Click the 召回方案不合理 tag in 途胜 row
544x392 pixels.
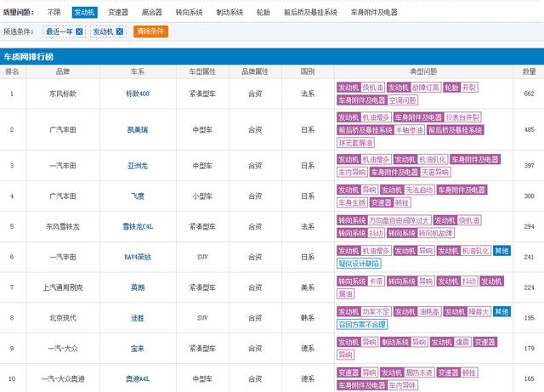(x=362, y=325)
